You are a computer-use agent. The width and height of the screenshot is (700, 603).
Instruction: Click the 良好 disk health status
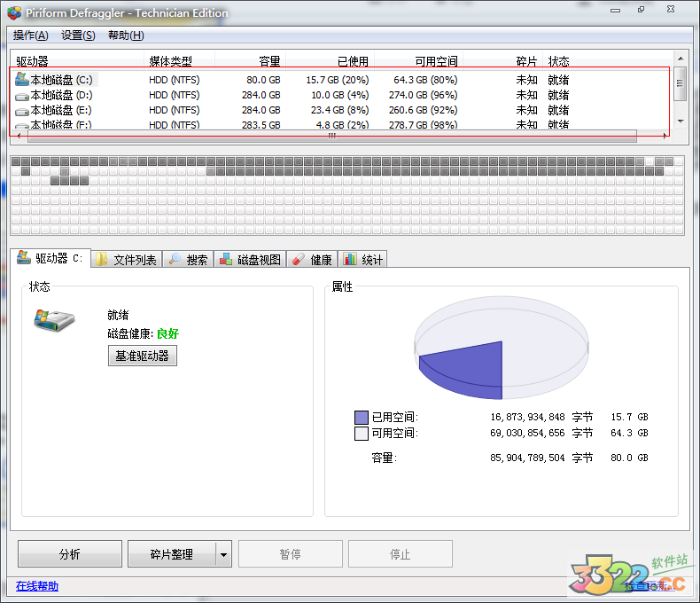point(167,333)
